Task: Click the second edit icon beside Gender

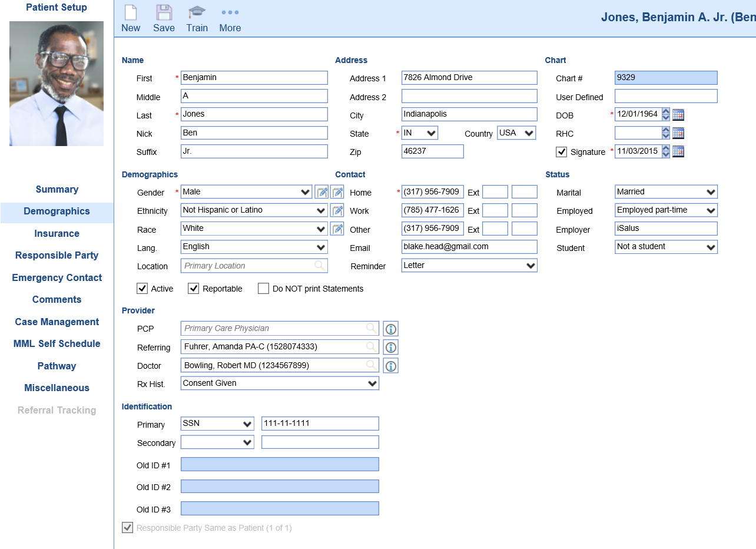Action: (x=337, y=192)
